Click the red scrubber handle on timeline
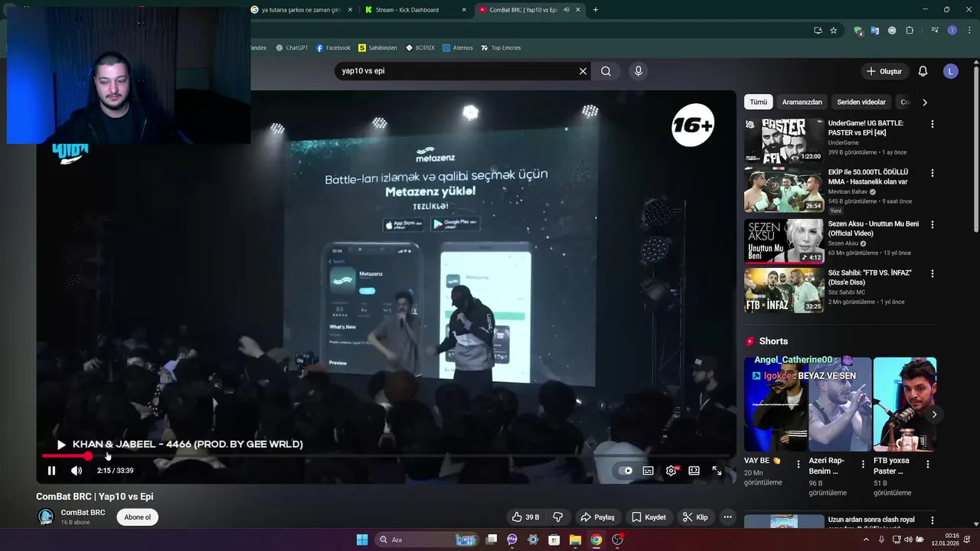980x551 pixels. click(x=88, y=456)
